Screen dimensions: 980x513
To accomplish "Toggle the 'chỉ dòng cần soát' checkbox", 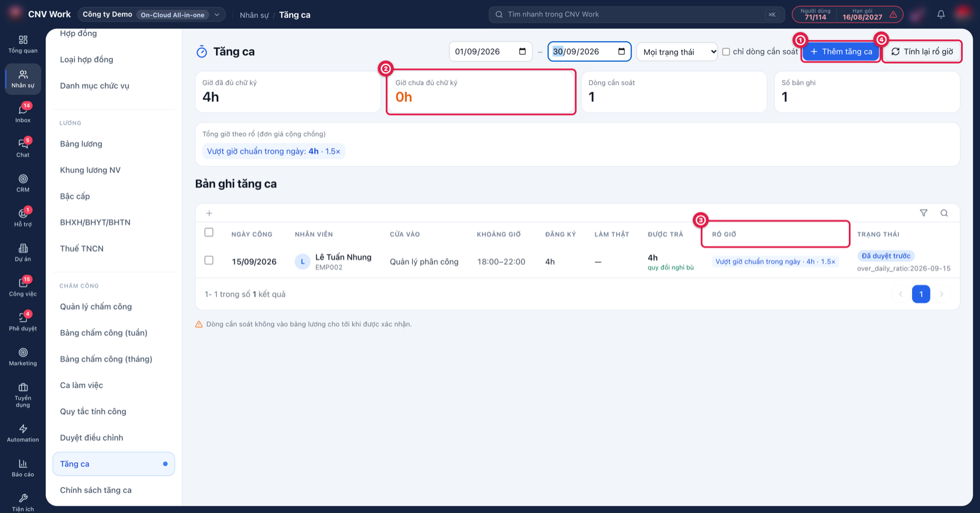I will click(x=726, y=51).
